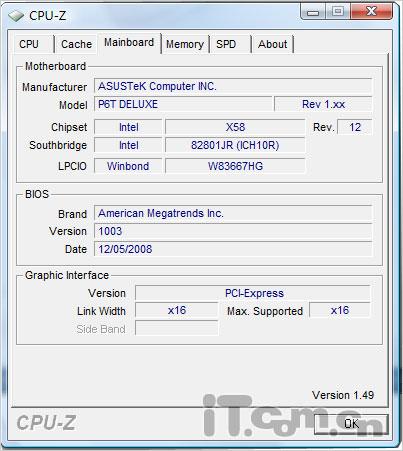
Task: Click the Manufacturer field showing ASUSTeK Computer INC.
Action: click(x=233, y=86)
